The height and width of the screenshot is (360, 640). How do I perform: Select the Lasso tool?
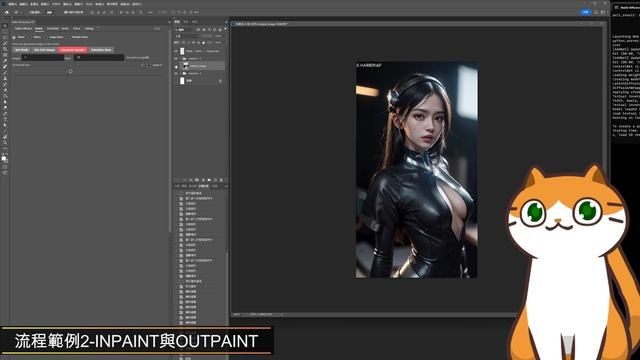click(x=5, y=38)
